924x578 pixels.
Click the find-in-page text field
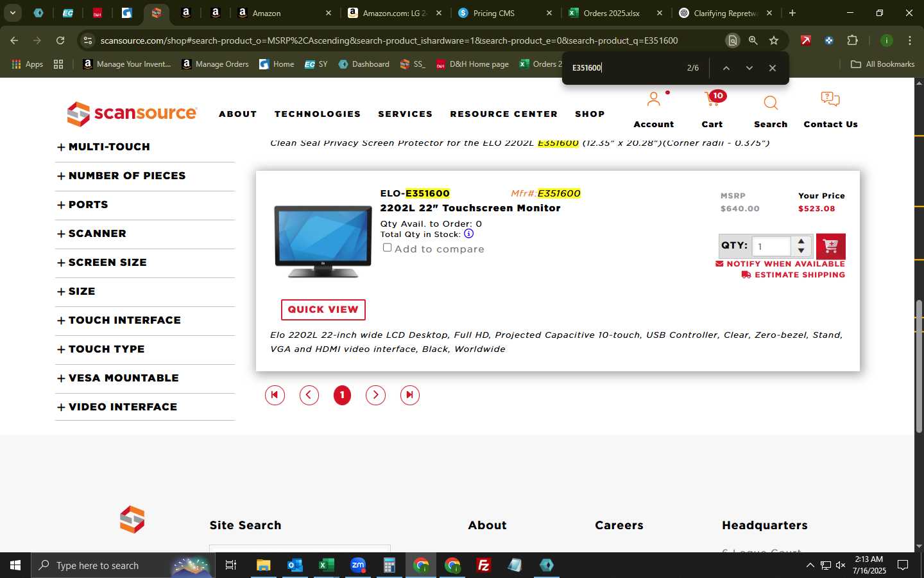(x=624, y=68)
